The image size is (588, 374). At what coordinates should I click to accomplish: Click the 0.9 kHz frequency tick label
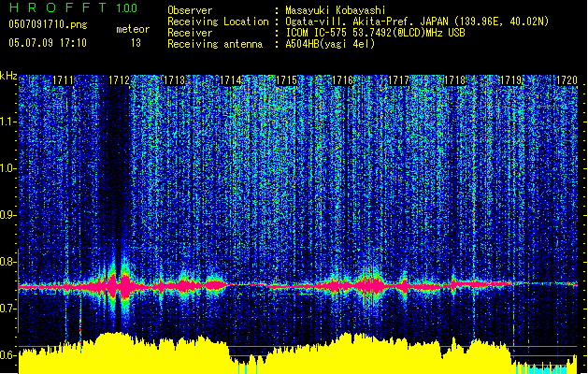[7, 215]
